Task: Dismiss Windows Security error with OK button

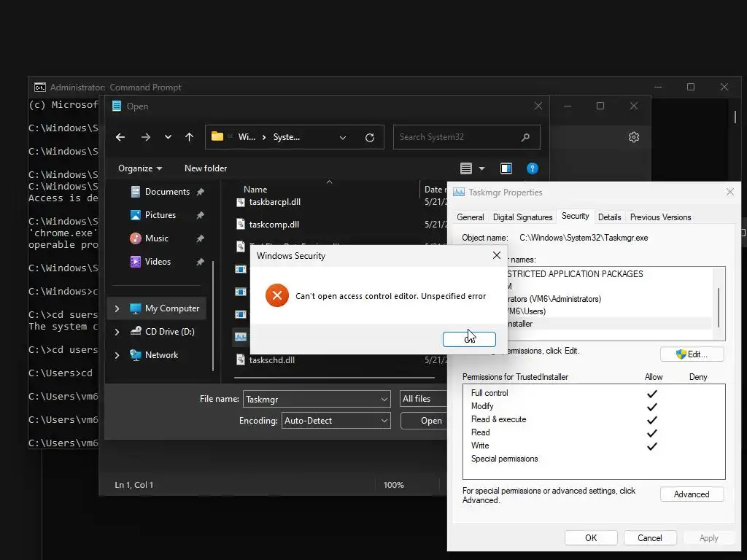Action: (469, 339)
